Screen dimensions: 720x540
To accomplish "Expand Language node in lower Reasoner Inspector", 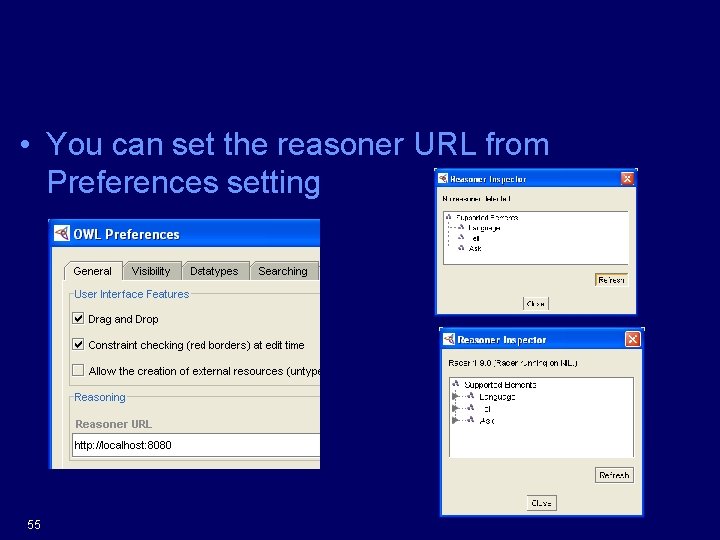I will [x=455, y=396].
